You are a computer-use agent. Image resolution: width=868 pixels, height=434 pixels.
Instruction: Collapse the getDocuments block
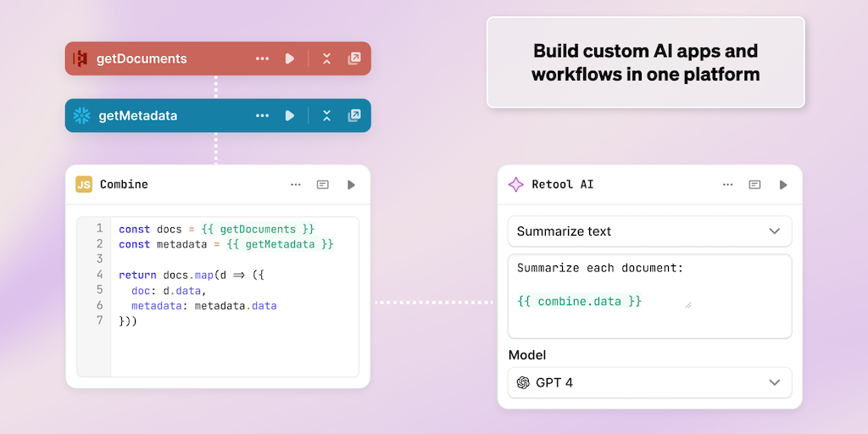(326, 58)
